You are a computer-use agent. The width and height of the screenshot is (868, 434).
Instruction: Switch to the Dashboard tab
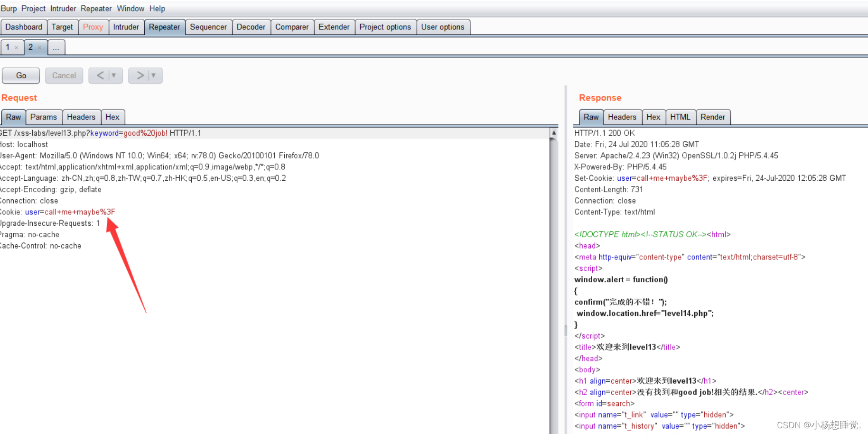[x=24, y=27]
